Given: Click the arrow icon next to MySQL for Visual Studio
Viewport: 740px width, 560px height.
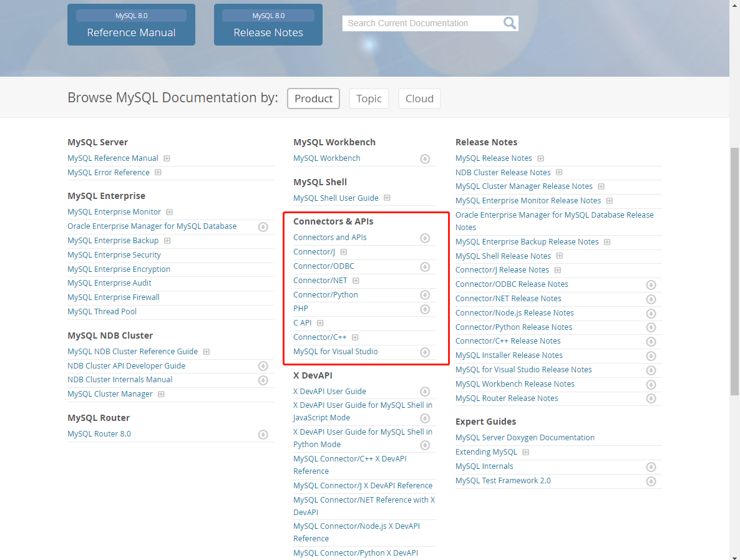Looking at the screenshot, I should point(425,352).
